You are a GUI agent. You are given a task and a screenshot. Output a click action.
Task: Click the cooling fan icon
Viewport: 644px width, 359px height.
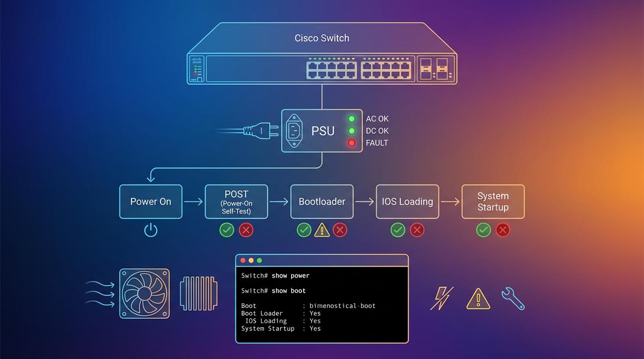(x=145, y=294)
